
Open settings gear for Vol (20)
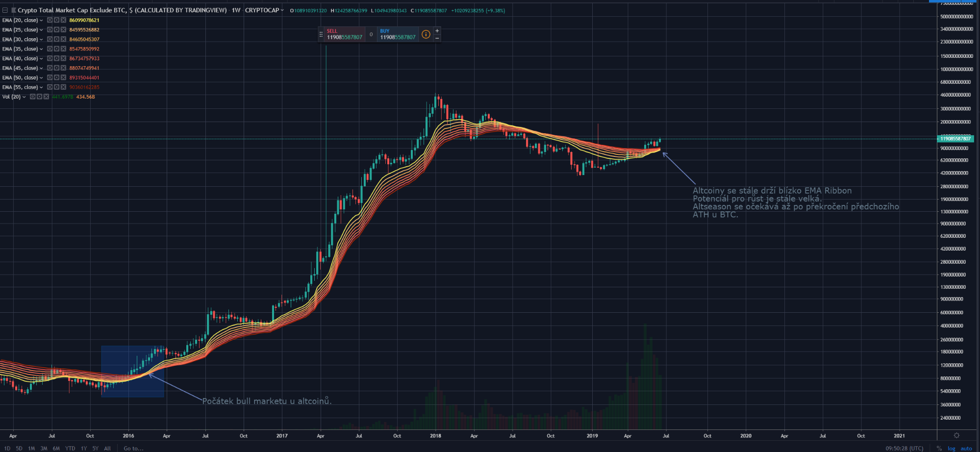click(39, 97)
